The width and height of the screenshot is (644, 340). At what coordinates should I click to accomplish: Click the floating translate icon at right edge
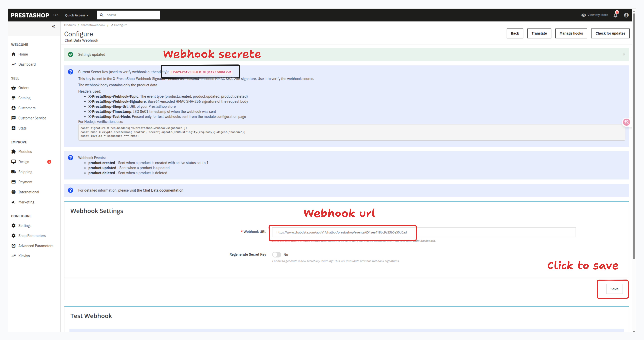tap(626, 122)
